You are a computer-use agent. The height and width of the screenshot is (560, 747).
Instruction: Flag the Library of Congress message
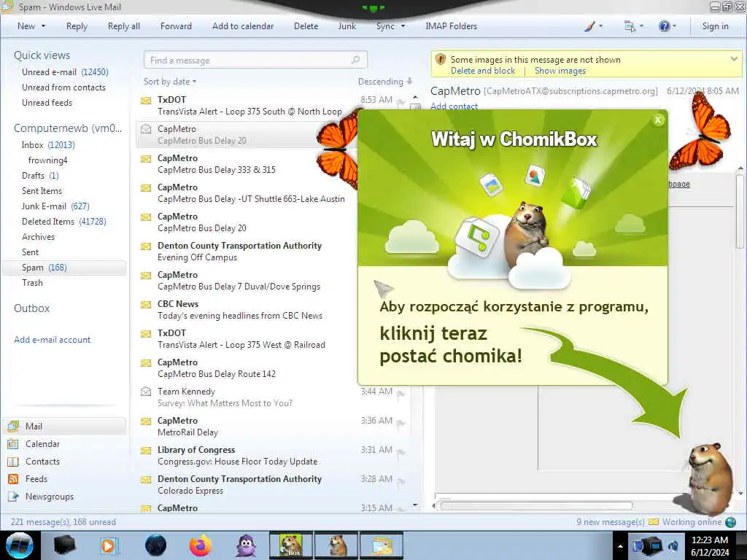400,453
